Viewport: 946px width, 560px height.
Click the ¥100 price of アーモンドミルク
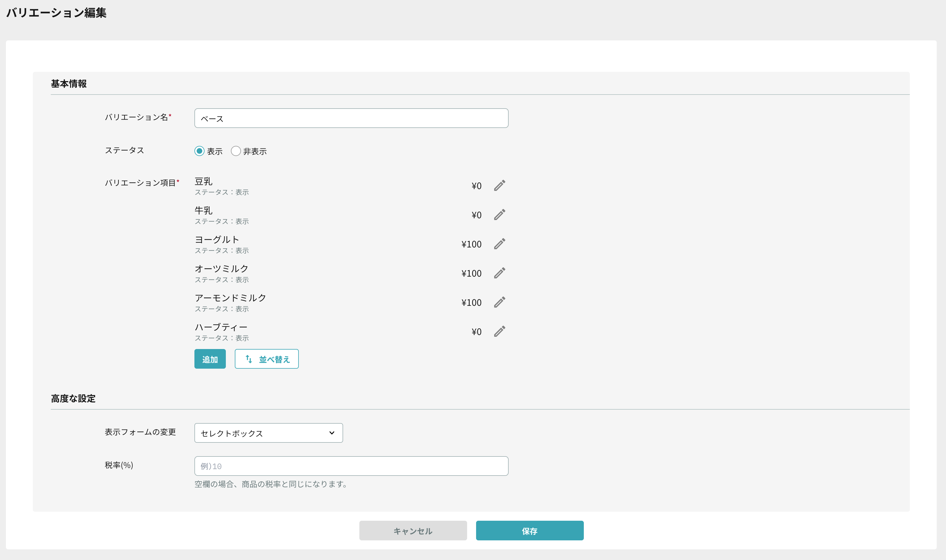coord(471,303)
